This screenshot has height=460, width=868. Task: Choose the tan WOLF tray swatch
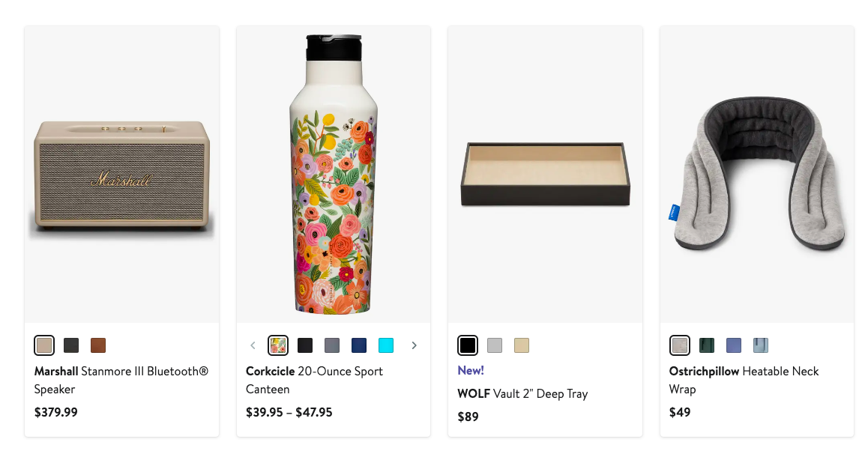pyautogui.click(x=522, y=345)
